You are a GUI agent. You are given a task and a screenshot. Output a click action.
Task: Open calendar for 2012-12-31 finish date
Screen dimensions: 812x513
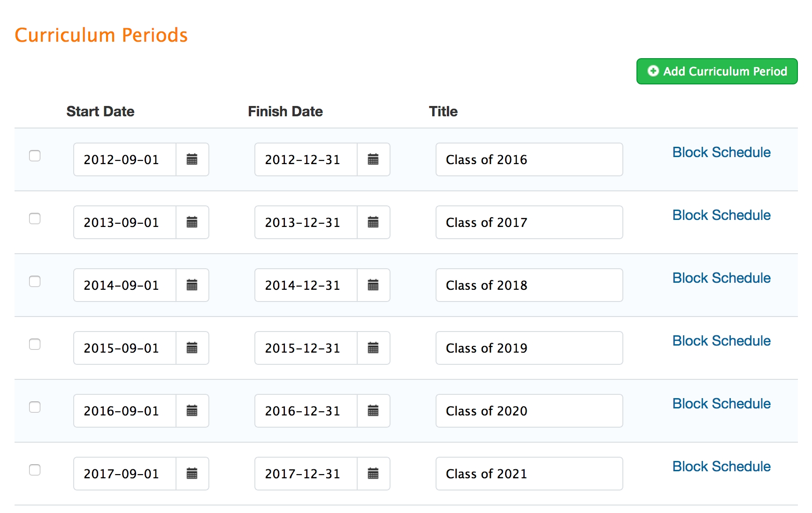[x=373, y=159]
